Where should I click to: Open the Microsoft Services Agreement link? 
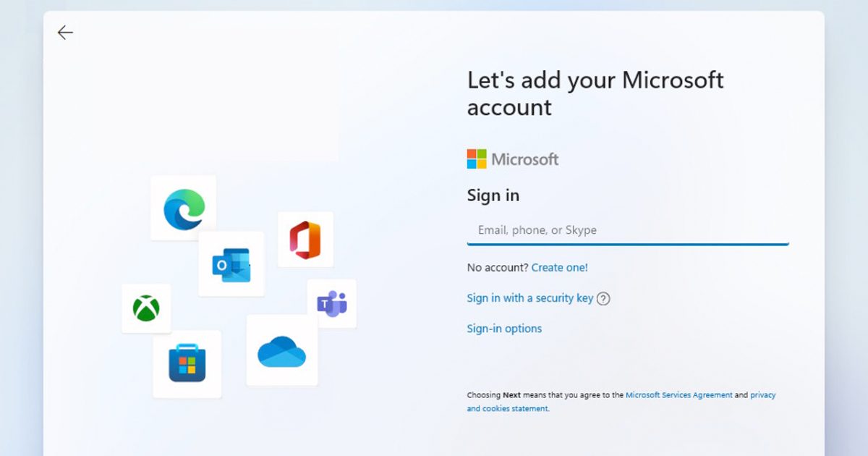coord(678,395)
